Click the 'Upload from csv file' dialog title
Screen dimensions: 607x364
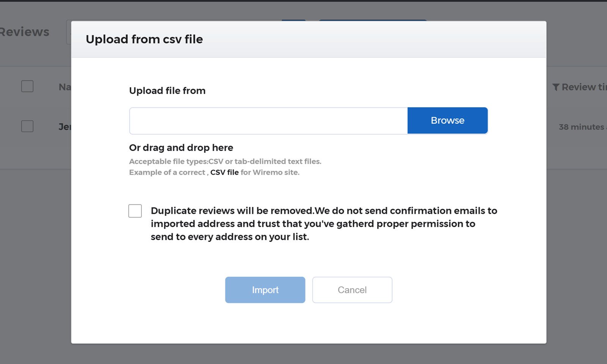click(x=144, y=39)
